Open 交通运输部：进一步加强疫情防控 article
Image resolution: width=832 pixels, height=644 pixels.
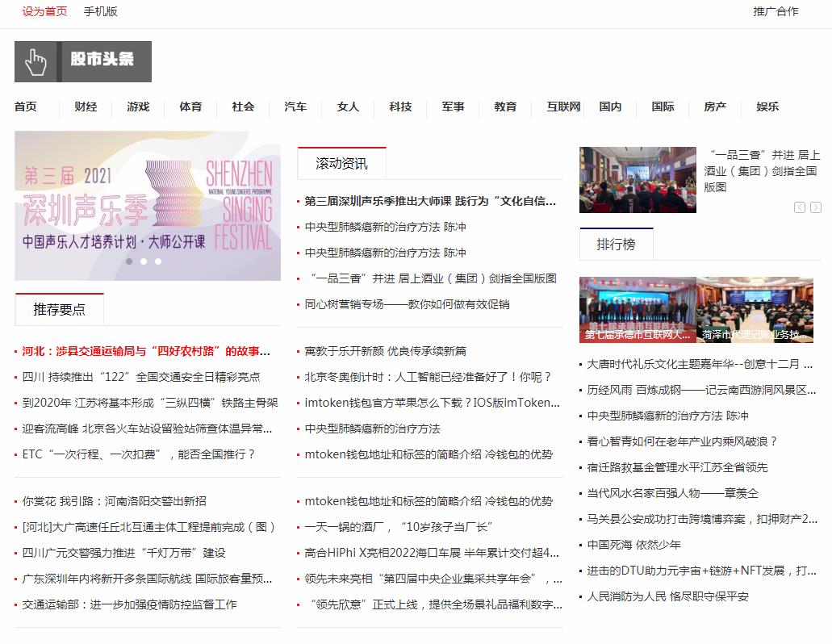[129, 604]
